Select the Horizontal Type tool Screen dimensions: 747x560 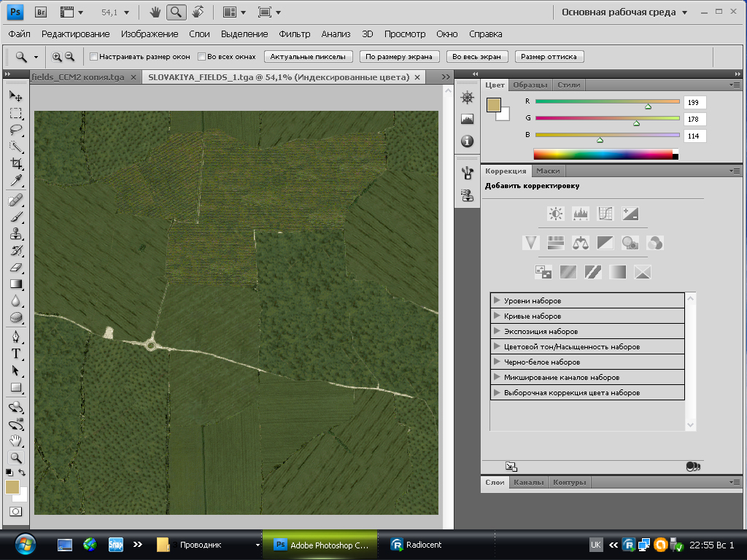click(x=16, y=354)
